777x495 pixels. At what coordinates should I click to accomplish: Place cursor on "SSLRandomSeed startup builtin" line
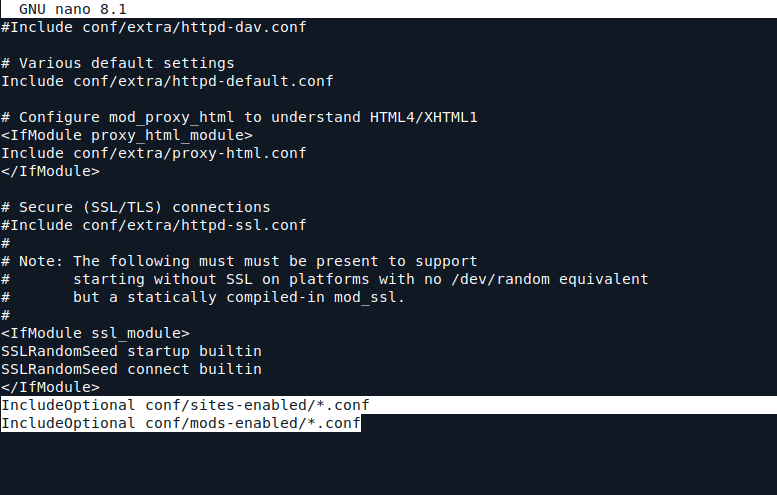pyautogui.click(x=131, y=351)
